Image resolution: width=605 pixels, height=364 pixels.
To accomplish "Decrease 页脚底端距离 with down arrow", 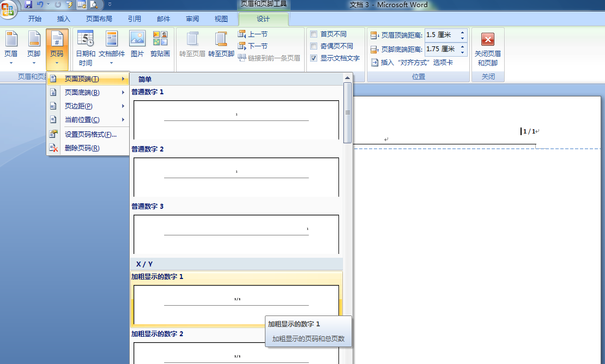I will pyautogui.click(x=462, y=52).
